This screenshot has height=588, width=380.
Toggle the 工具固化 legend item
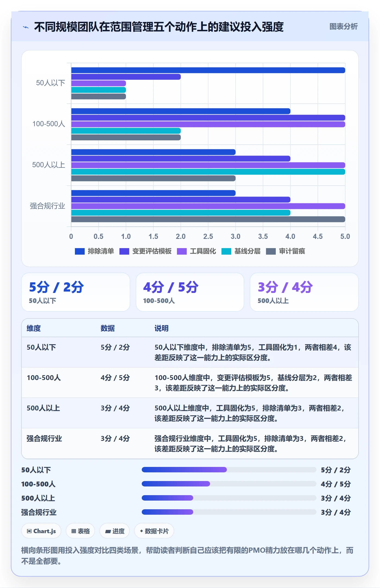197,251
